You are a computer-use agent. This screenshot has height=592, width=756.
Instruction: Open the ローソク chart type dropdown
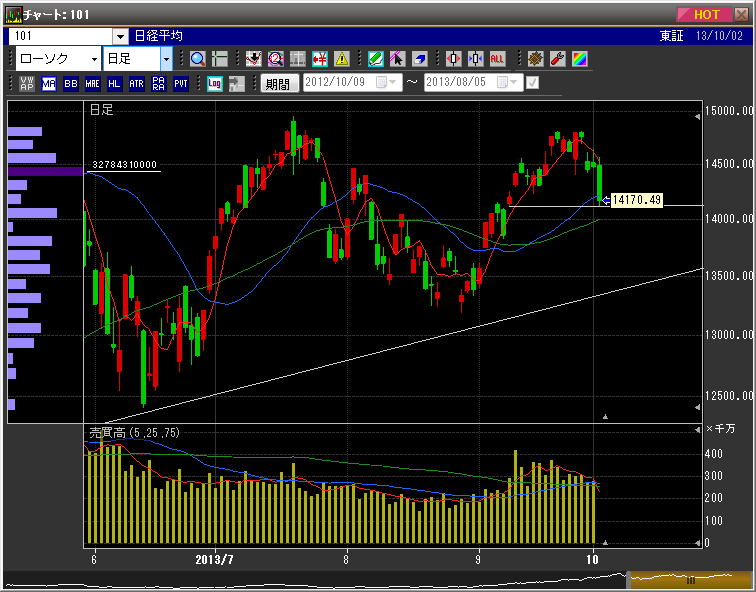(94, 59)
